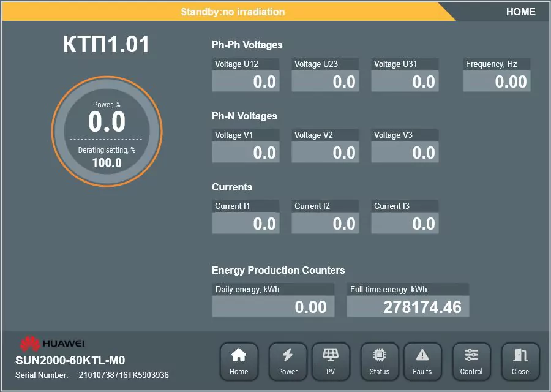The height and width of the screenshot is (392, 551).
Task: Click the Voltage V2 label
Action: 313,135
